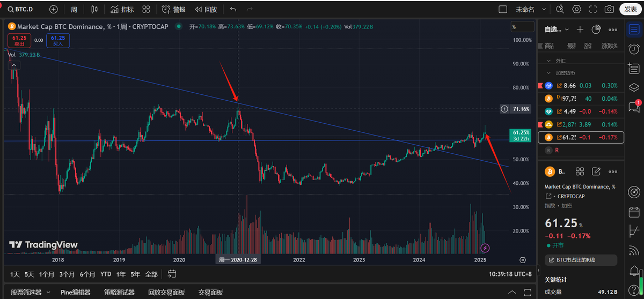Collapse the chart legend with arrow
Image resolution: width=644 pixels, height=299 pixels.
tap(13, 65)
